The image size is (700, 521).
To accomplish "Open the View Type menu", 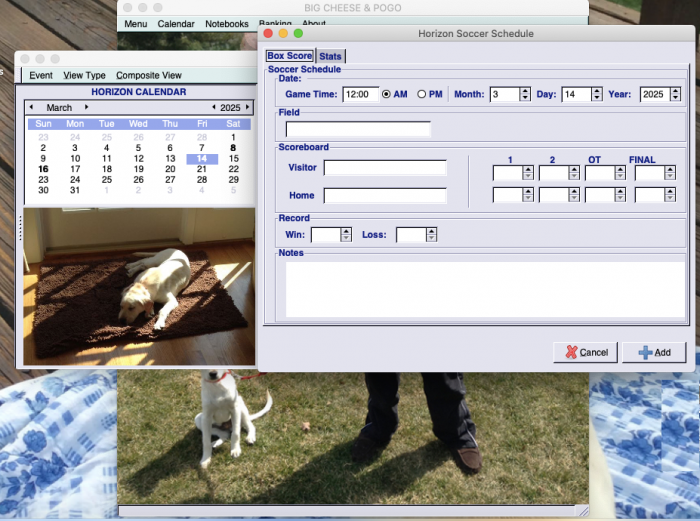I will 84,75.
